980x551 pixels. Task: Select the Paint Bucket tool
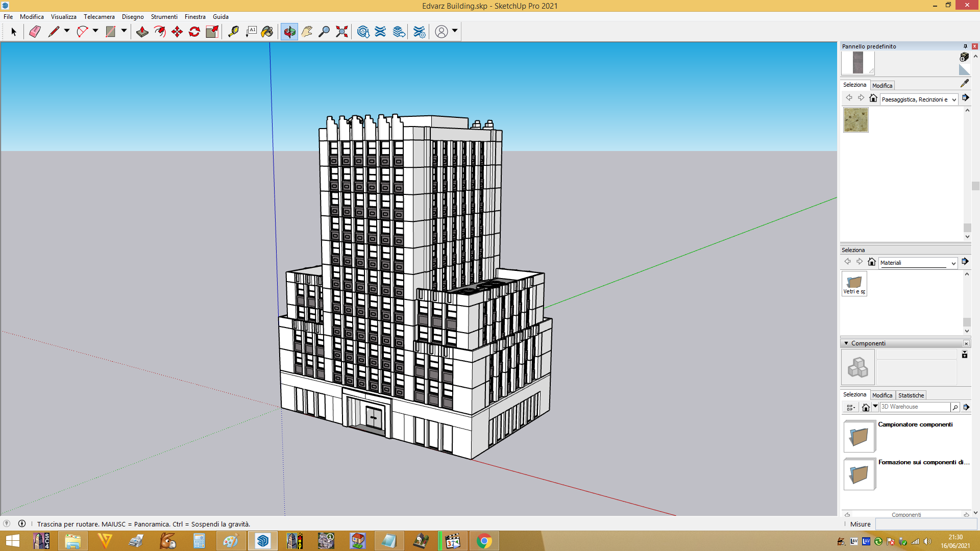coord(267,32)
